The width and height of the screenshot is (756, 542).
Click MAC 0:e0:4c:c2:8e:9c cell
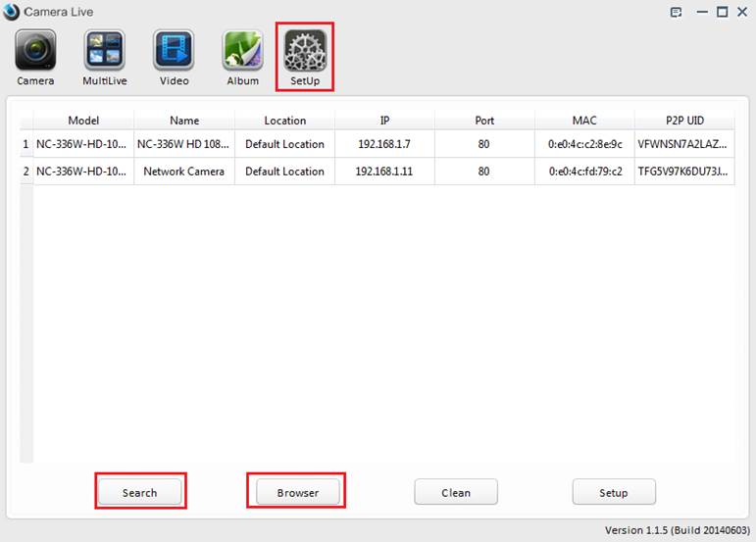pyautogui.click(x=584, y=144)
